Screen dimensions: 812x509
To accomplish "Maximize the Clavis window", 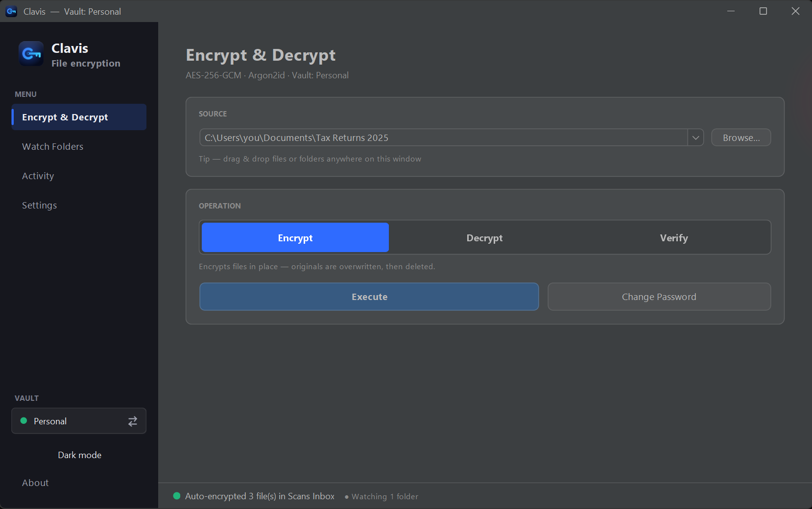I will coord(763,11).
